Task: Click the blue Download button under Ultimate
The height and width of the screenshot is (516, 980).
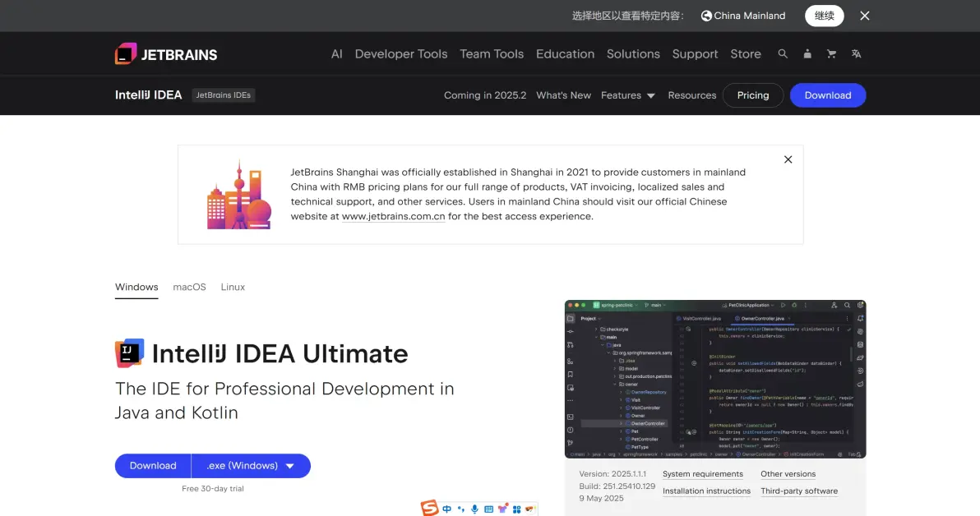Action: click(x=153, y=465)
